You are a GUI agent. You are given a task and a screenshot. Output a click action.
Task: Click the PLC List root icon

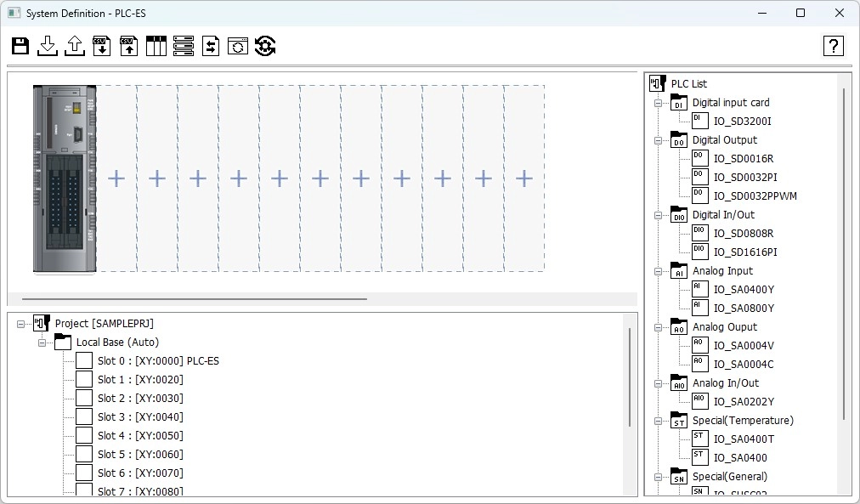click(658, 83)
